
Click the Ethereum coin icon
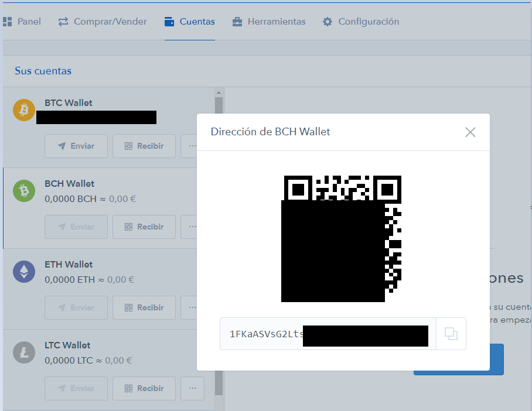pyautogui.click(x=24, y=272)
